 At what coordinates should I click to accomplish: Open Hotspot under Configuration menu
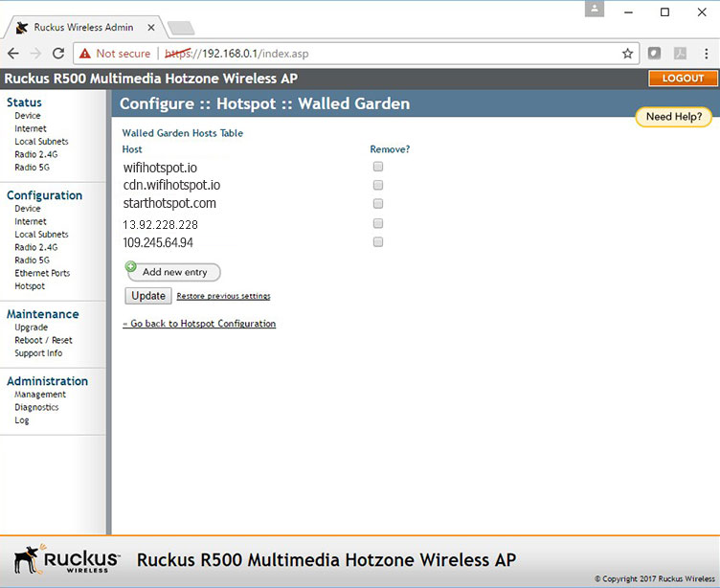click(30, 286)
